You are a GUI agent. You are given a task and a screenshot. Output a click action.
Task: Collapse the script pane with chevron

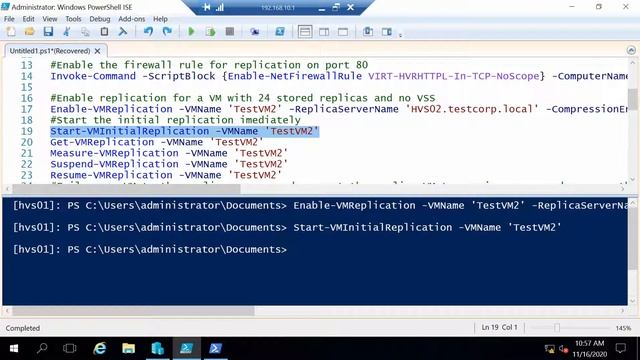tap(631, 50)
